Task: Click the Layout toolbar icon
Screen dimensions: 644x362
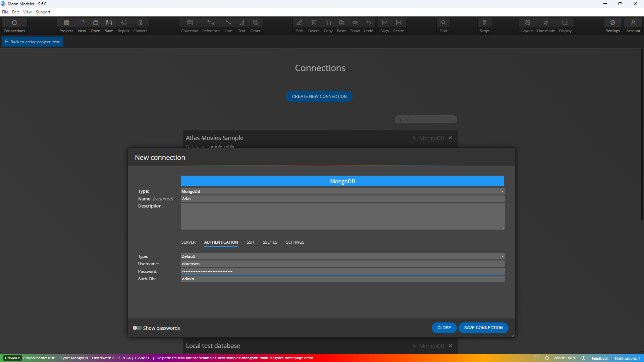Action: click(x=527, y=26)
